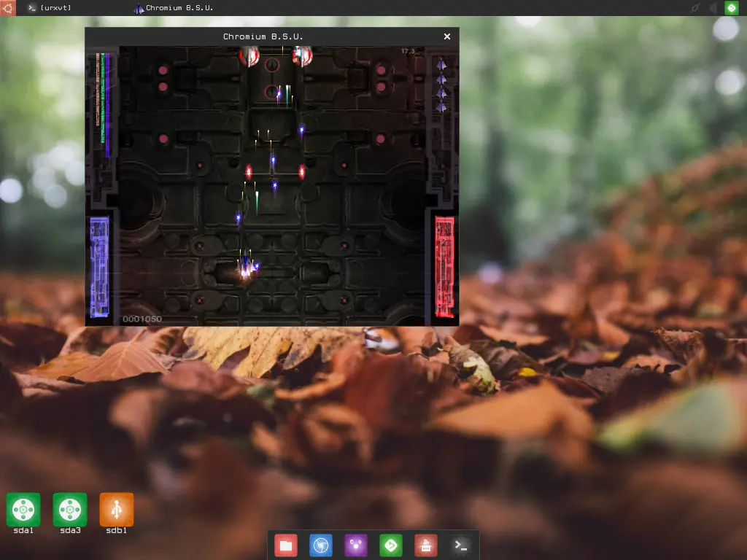747x560 pixels.
Task: Launch the purple dock icon
Action: coord(356,545)
